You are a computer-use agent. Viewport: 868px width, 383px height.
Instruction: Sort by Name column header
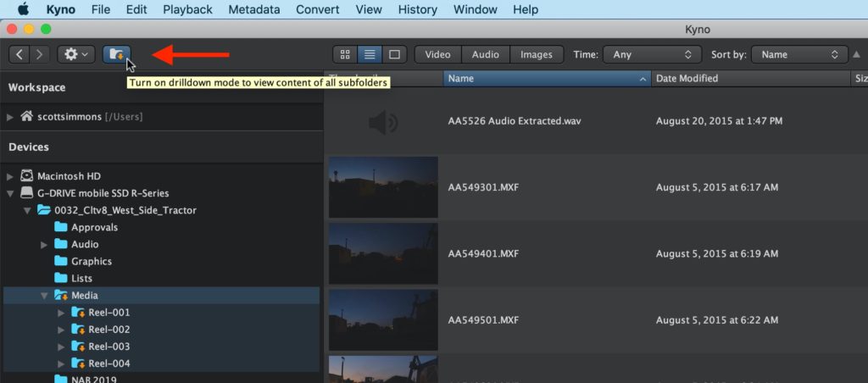[x=547, y=79]
